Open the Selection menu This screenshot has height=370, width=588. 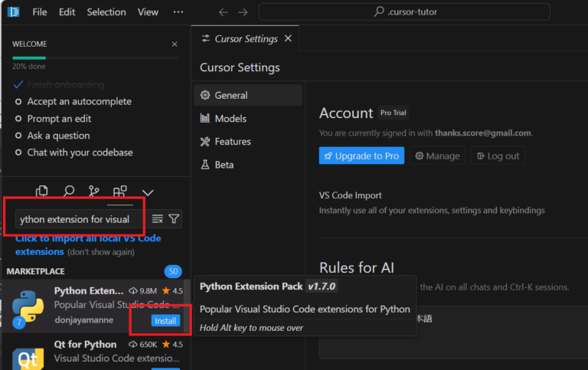pos(106,12)
